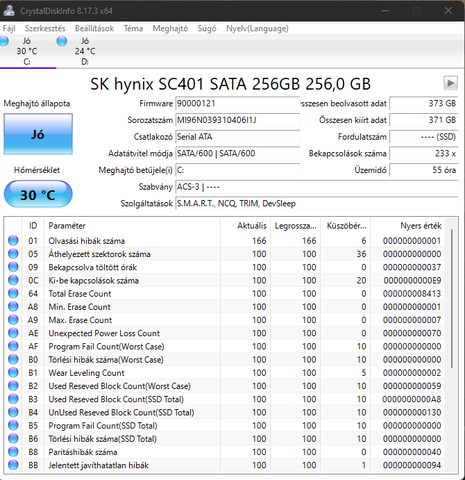Click the SMART list vertical scrollbar
The image size is (465, 480).
point(452,298)
